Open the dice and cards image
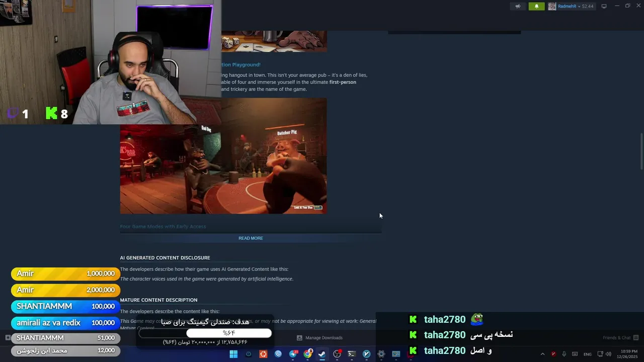This screenshot has height=362, width=644. 274,41
